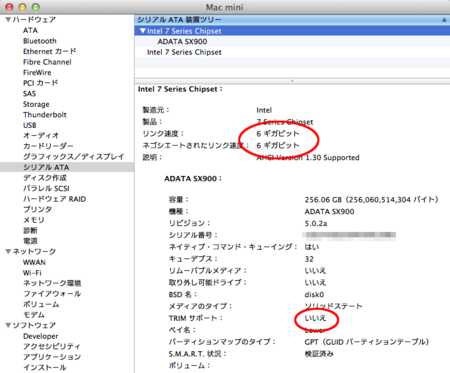Click the キューデプス value 32
The image size is (450, 373).
pyautogui.click(x=309, y=259)
